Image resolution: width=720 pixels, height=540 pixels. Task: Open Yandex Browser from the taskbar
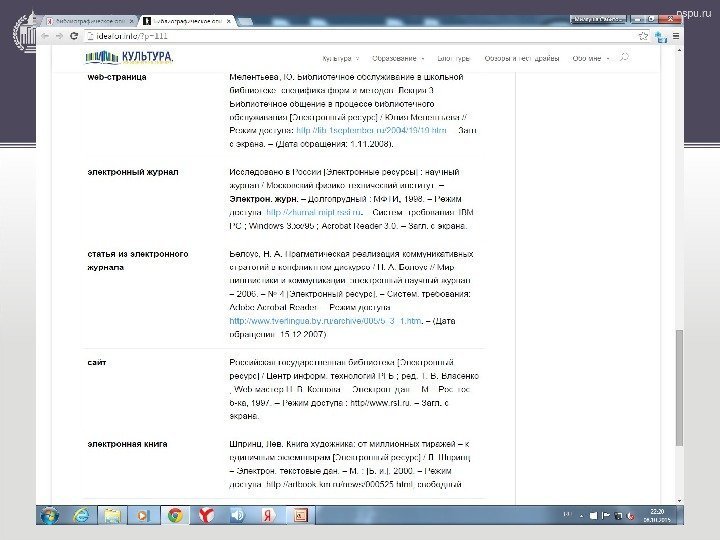tap(206, 516)
